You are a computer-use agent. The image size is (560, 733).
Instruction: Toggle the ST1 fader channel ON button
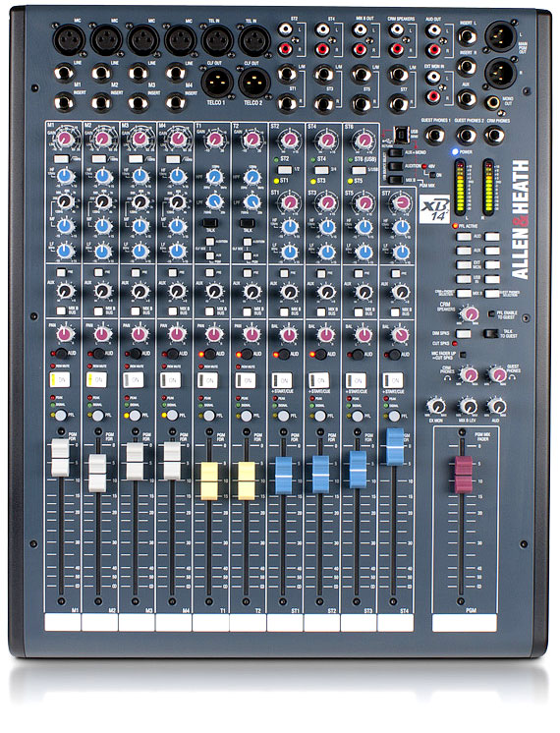282,380
